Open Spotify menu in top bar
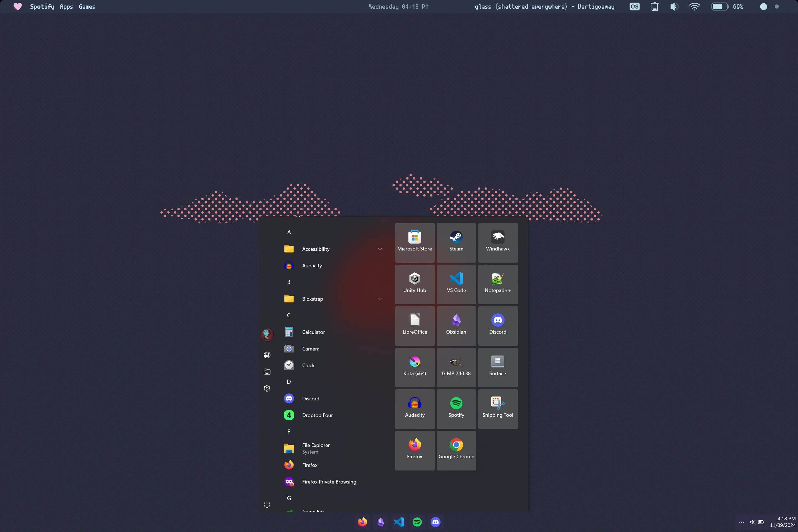 (x=42, y=7)
